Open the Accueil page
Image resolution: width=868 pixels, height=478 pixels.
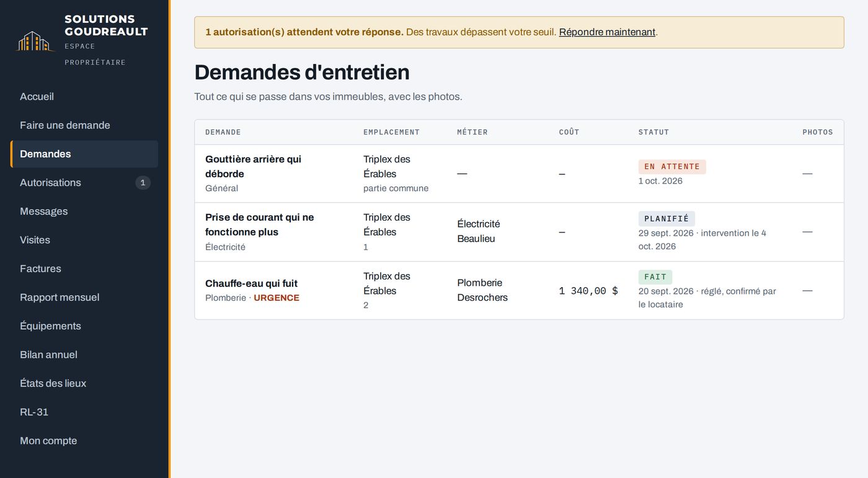click(x=84, y=97)
